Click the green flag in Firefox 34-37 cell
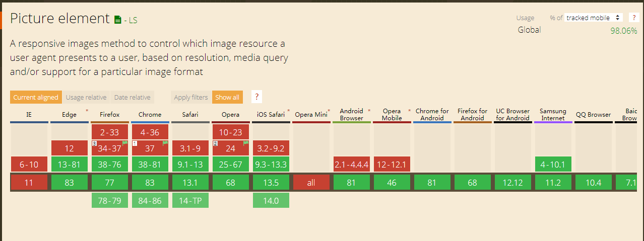 tap(125, 143)
